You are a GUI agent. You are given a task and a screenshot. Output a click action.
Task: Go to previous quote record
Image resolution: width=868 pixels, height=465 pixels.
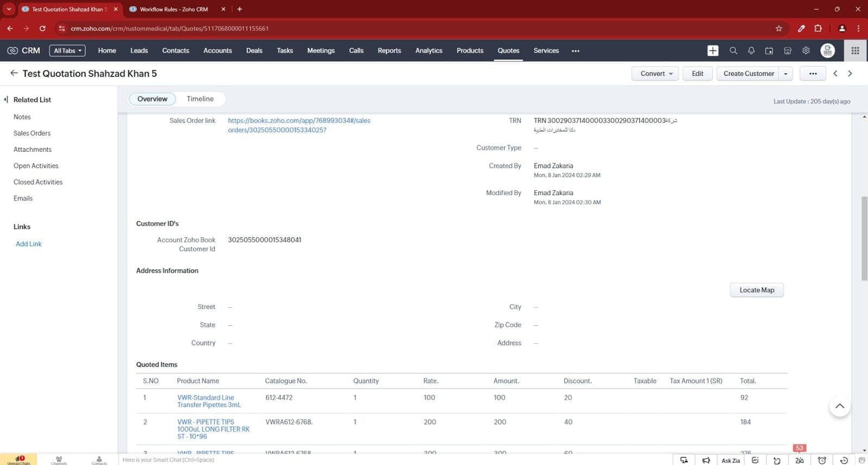835,73
